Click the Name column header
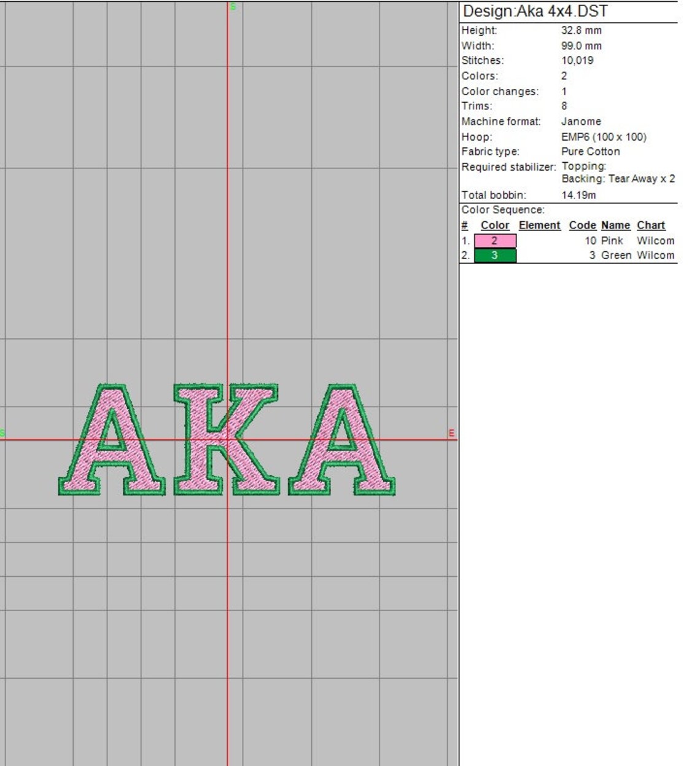Image resolution: width=700 pixels, height=766 pixels. [615, 225]
